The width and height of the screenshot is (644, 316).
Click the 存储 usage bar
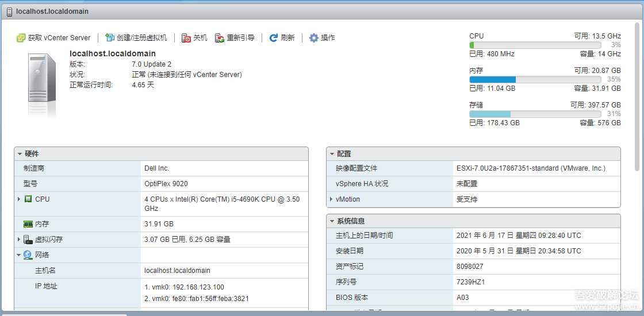point(535,114)
